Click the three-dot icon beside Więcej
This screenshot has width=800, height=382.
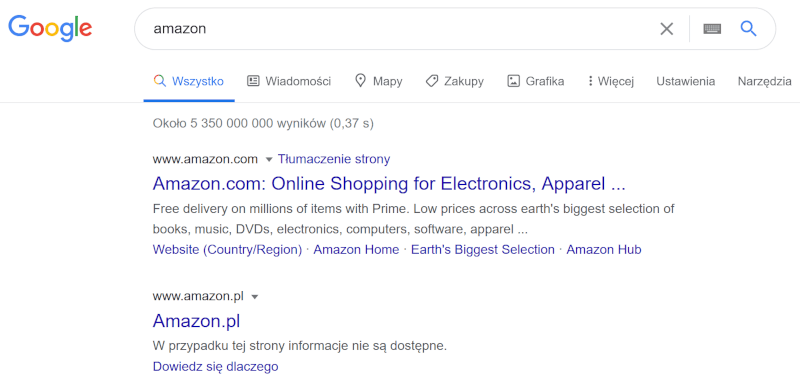pos(590,81)
